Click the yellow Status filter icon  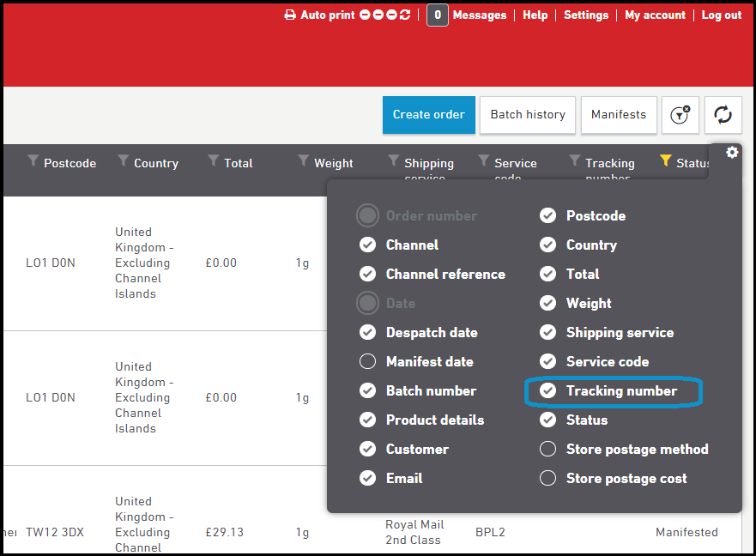click(x=664, y=160)
